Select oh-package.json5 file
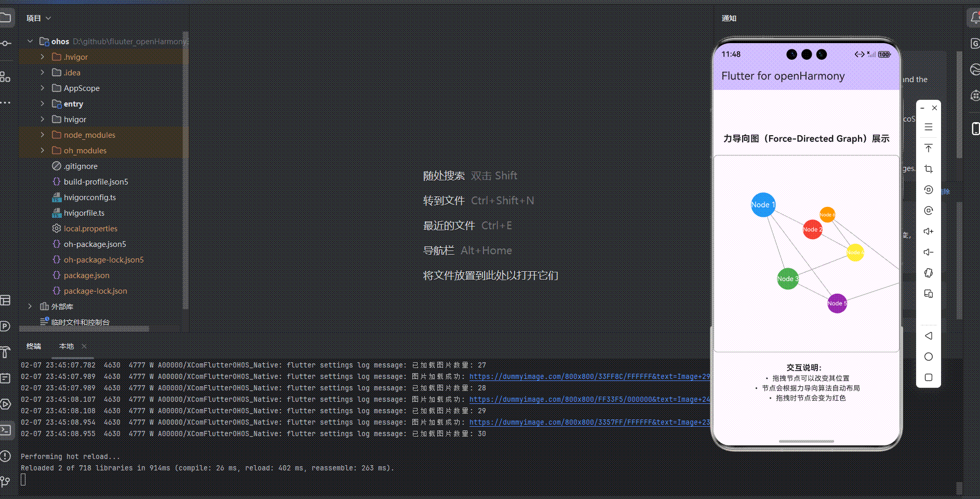This screenshot has height=499, width=980. [95, 244]
